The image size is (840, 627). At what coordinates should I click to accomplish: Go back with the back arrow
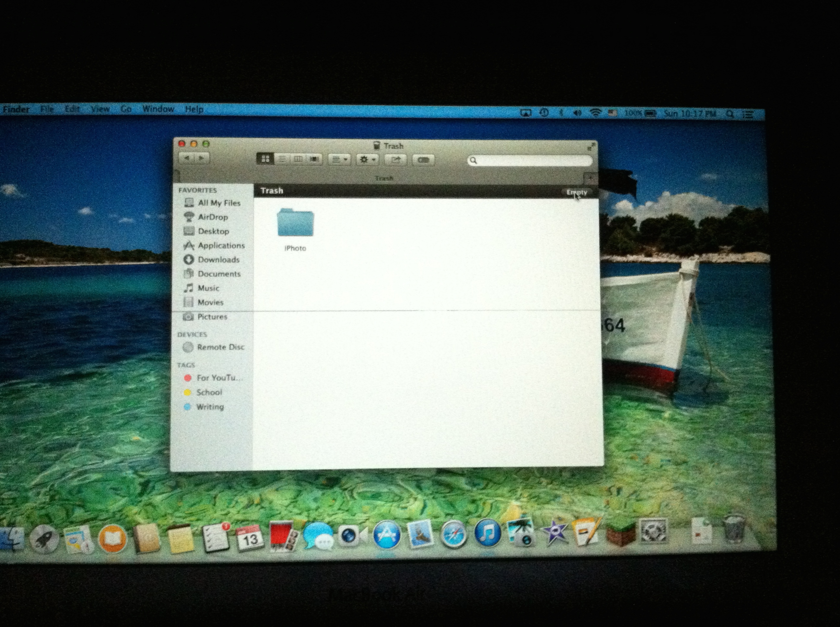point(187,158)
